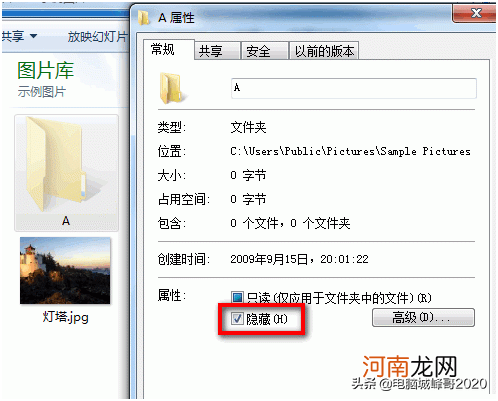Viewport: 498px width, 401px height.
Task: Open the 灯塔.jpg lighthouse thumbnail
Action: coord(65,270)
